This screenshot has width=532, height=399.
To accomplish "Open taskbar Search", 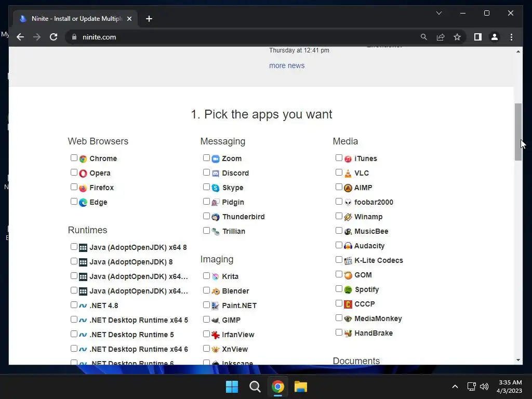I will 255,387.
